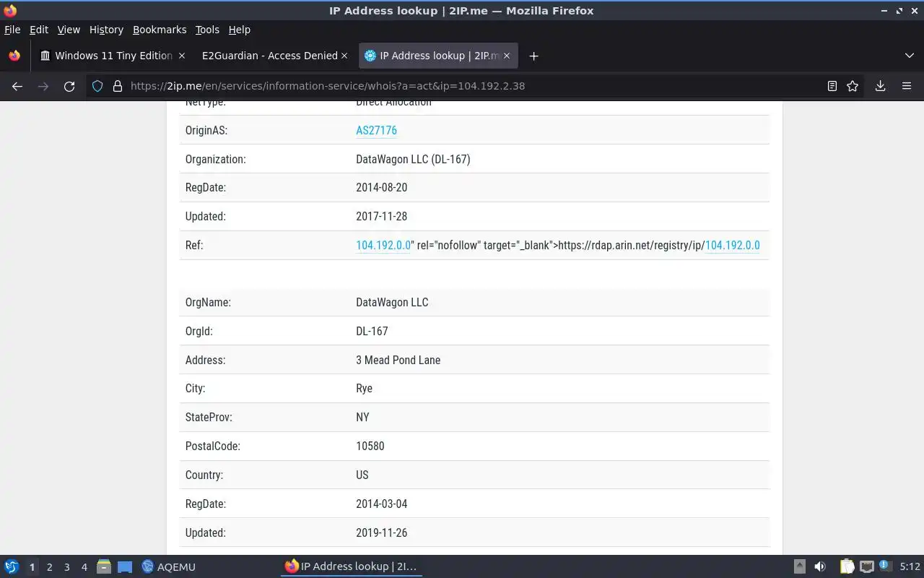This screenshot has width=924, height=578.
Task: Select the PostalCode value 10580
Action: tap(370, 446)
